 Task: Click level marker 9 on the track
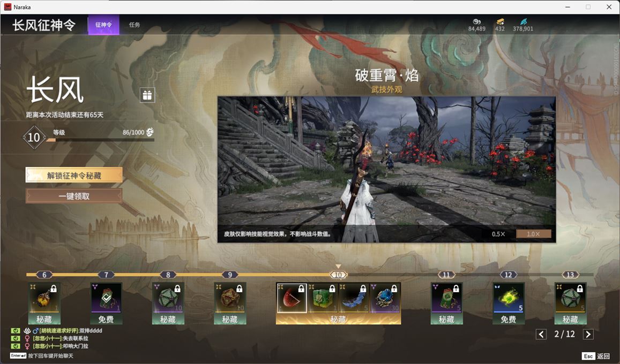tap(230, 275)
